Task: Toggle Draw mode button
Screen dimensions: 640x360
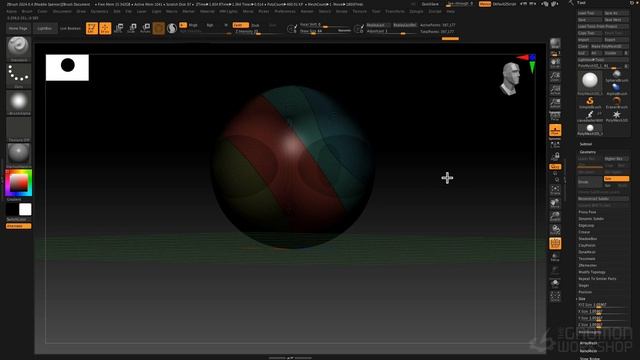Action: click(x=105, y=28)
